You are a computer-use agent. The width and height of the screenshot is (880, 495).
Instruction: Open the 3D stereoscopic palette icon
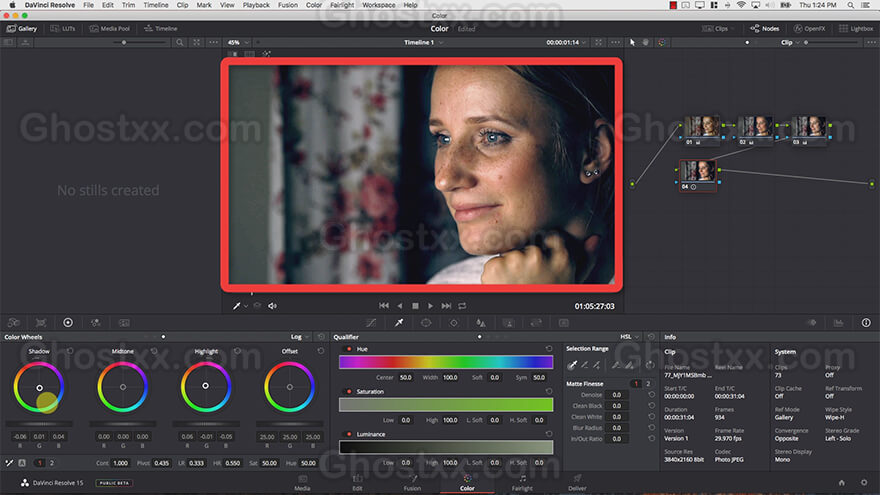click(564, 323)
